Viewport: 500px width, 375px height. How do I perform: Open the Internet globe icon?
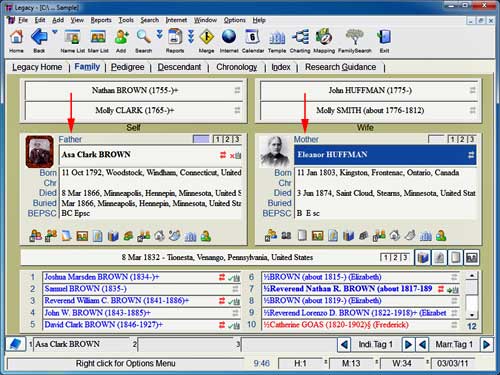pyautogui.click(x=229, y=37)
